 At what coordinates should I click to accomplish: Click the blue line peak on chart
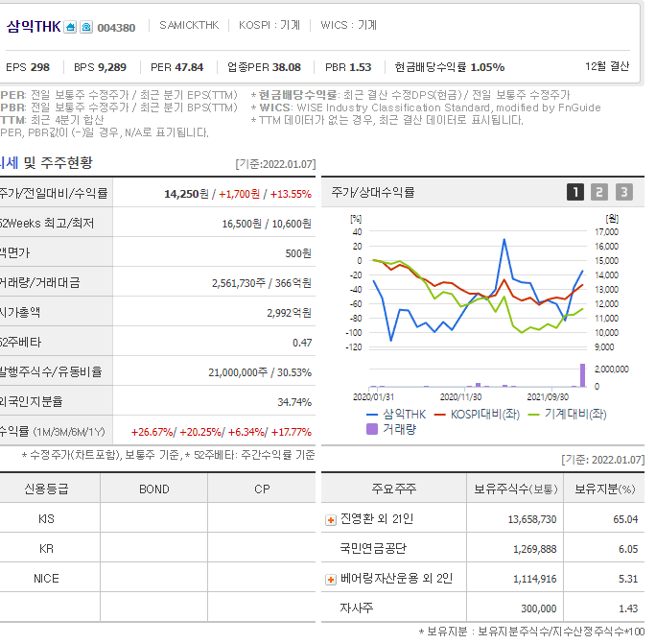(x=504, y=240)
